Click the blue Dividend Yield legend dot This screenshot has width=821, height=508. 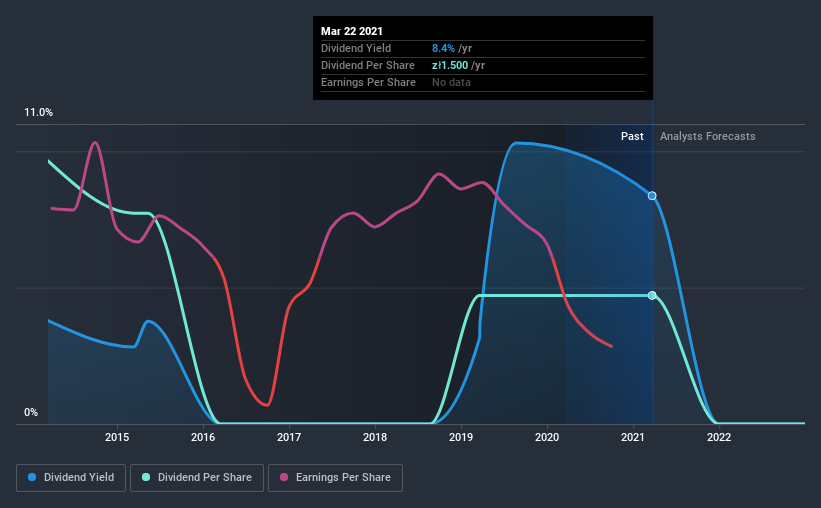(32, 477)
